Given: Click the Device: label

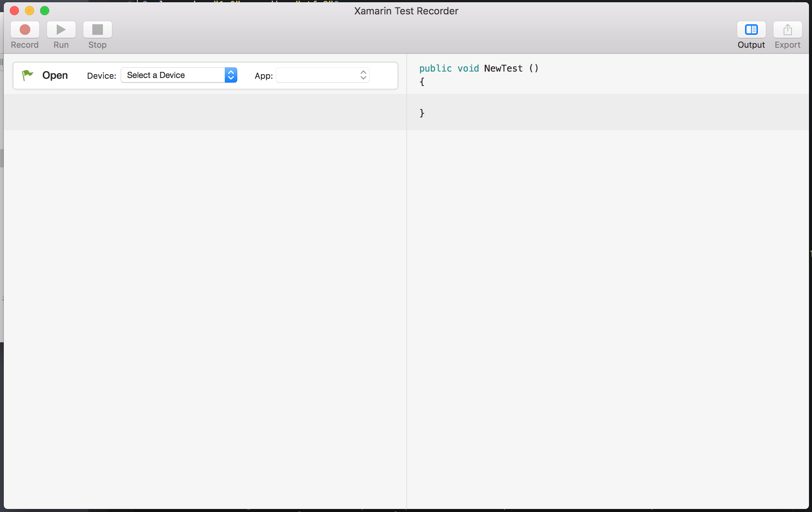Looking at the screenshot, I should point(101,76).
